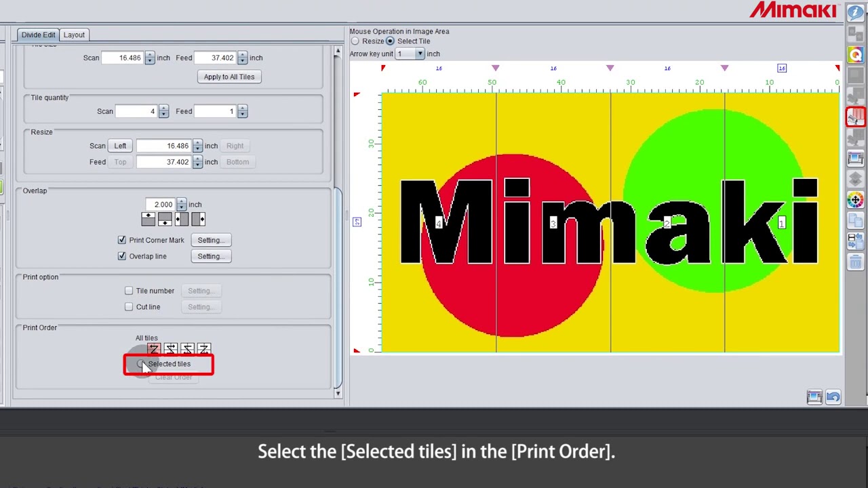Viewport: 868px width, 488px height.
Task: Click the 37 height marker left of preview
Action: [x=357, y=222]
